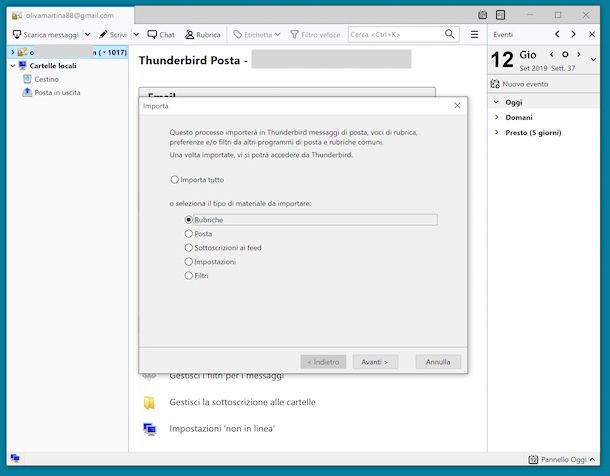Click the Chat speech bubble icon

[x=152, y=34]
